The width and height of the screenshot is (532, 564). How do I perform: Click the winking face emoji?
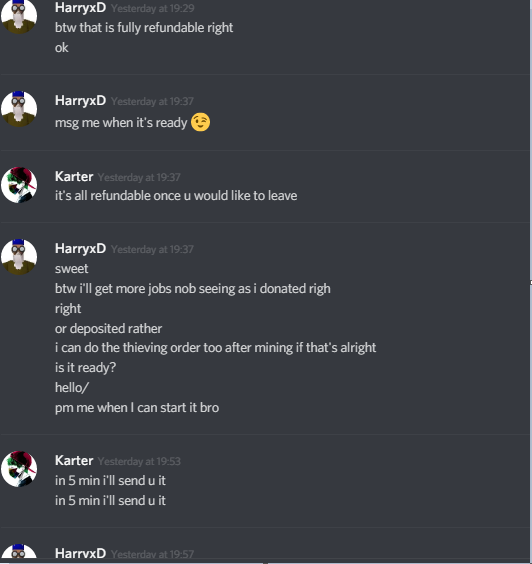(x=200, y=122)
